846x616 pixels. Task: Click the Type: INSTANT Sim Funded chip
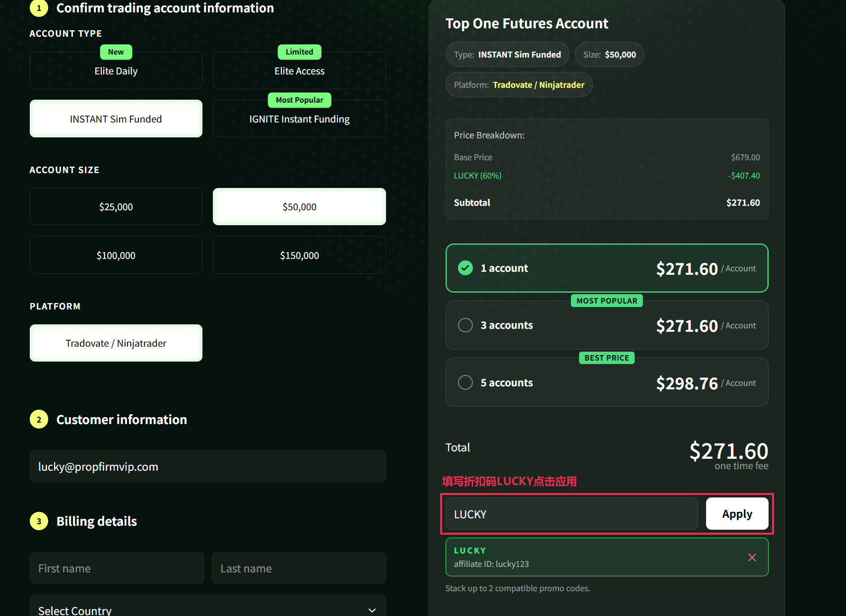[x=507, y=55]
